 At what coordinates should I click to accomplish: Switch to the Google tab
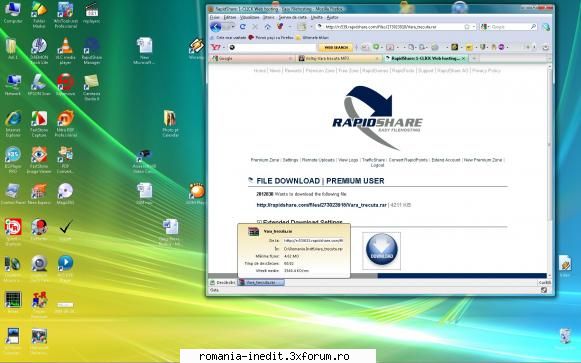[x=252, y=59]
